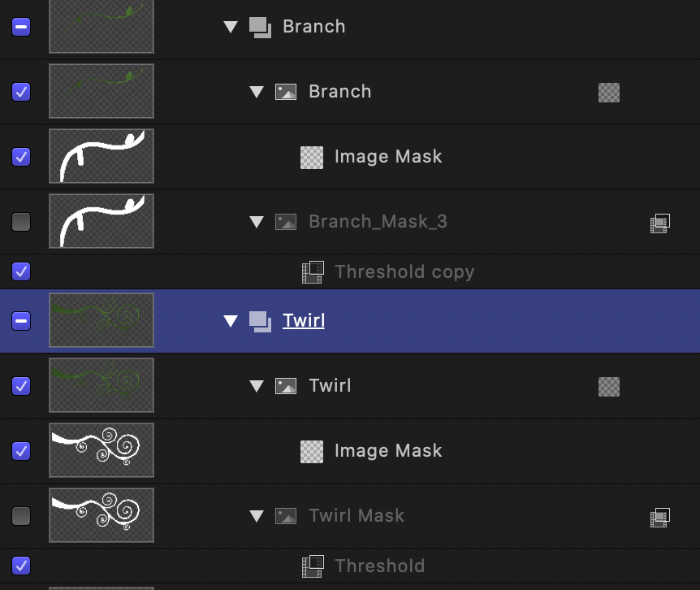Disable the Threshold copy filter checkbox
The image size is (700, 590).
coord(21,271)
